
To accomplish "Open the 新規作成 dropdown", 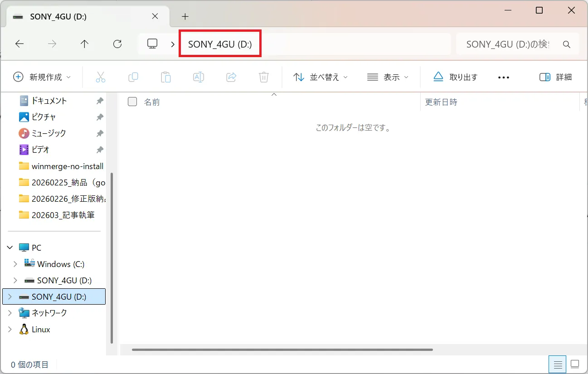I will coord(42,77).
